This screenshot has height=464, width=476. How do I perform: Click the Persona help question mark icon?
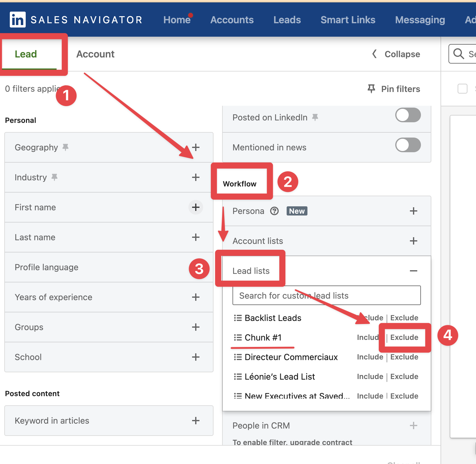[274, 211]
